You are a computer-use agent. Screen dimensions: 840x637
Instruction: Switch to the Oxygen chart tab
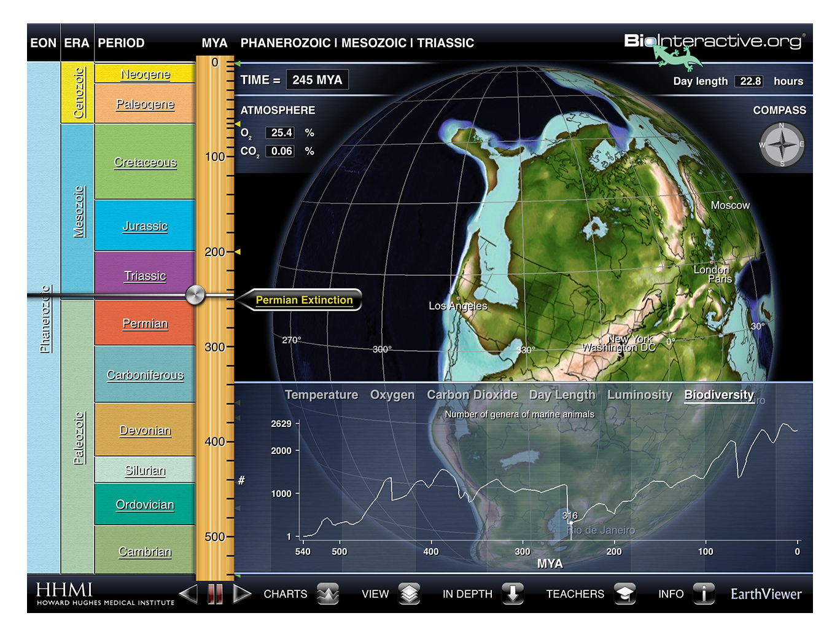392,395
